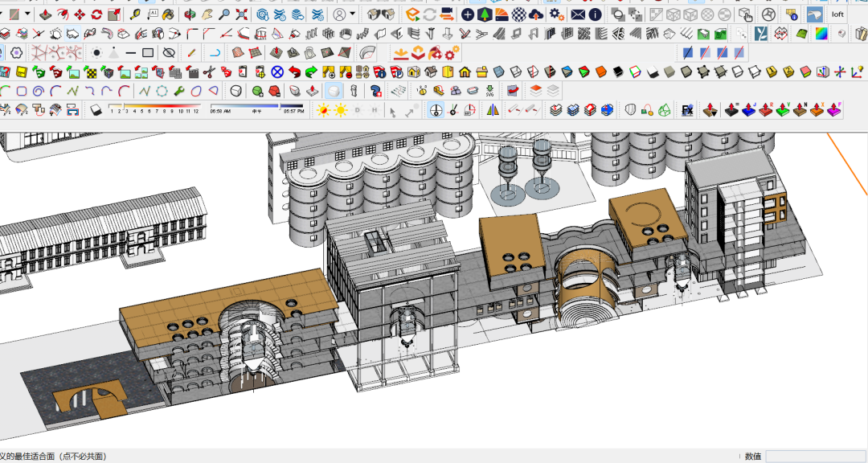Click the orange download-to-tray icon

(401, 53)
